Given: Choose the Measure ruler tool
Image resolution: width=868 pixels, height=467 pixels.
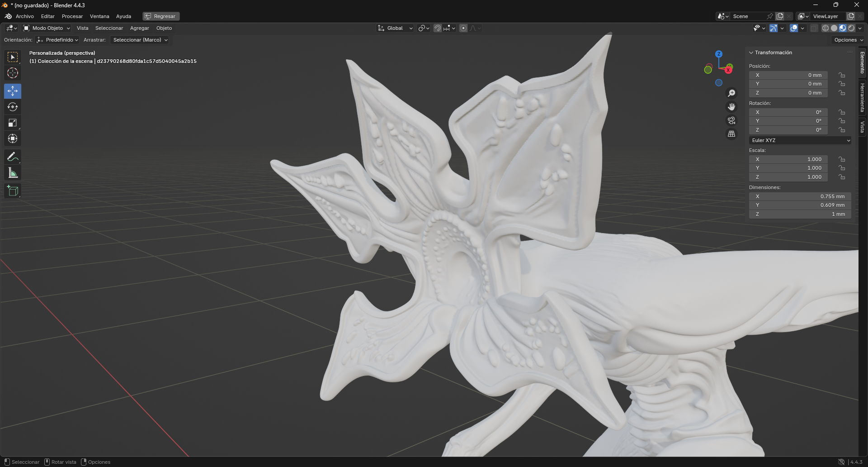Looking at the screenshot, I should (x=13, y=173).
